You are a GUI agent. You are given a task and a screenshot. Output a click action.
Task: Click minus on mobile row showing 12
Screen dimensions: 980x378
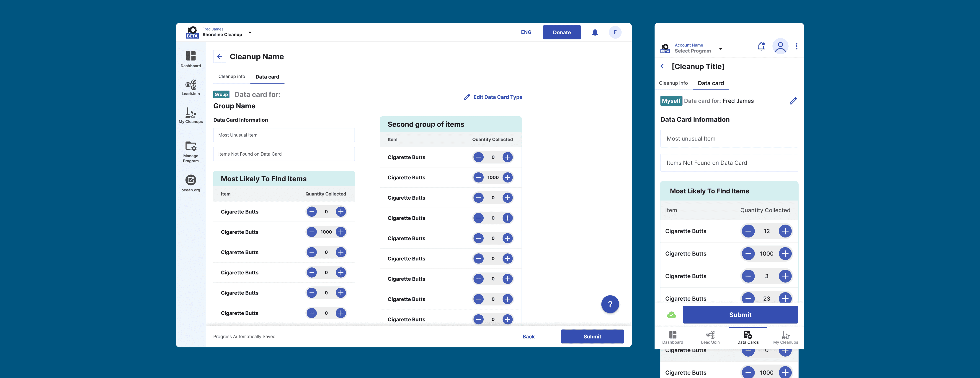click(748, 231)
